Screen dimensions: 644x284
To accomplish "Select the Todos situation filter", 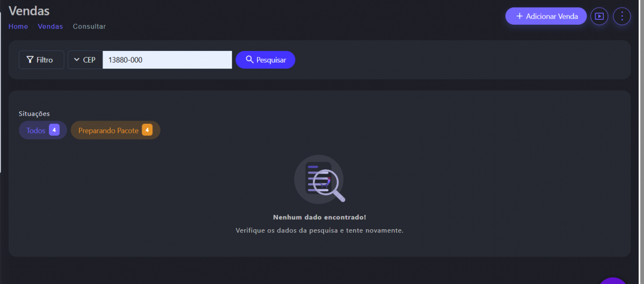I will 36,130.
